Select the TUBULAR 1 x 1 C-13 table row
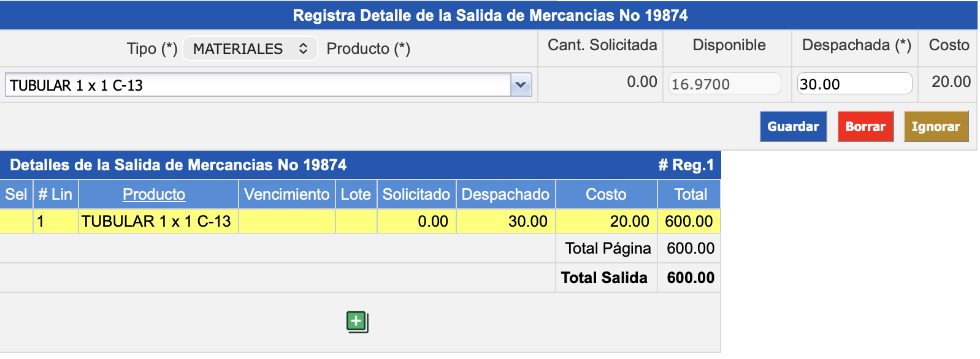 (x=156, y=221)
